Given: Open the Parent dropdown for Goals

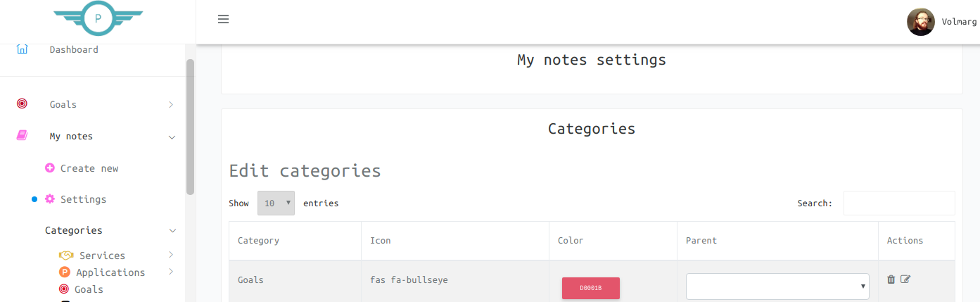Looking at the screenshot, I should click(x=777, y=287).
